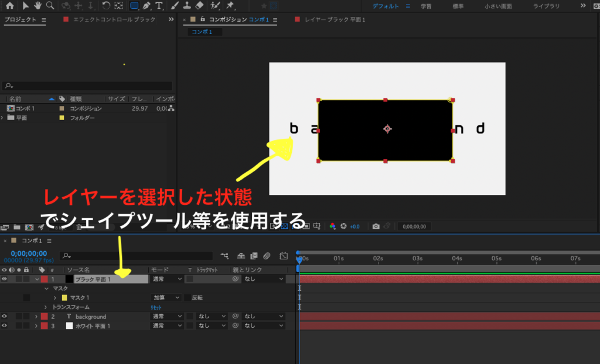This screenshot has height=364, width=600.
Task: Expand the トランスフォーム property group
Action: 46,307
